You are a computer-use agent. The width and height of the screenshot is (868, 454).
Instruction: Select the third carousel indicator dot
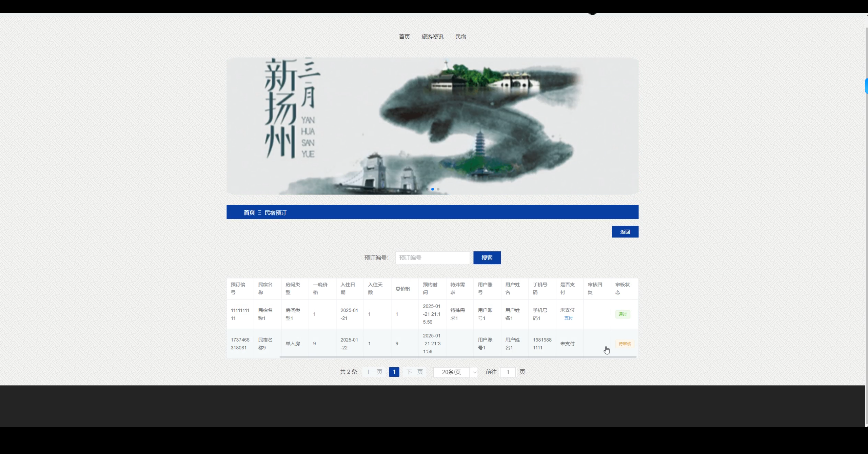coord(438,189)
